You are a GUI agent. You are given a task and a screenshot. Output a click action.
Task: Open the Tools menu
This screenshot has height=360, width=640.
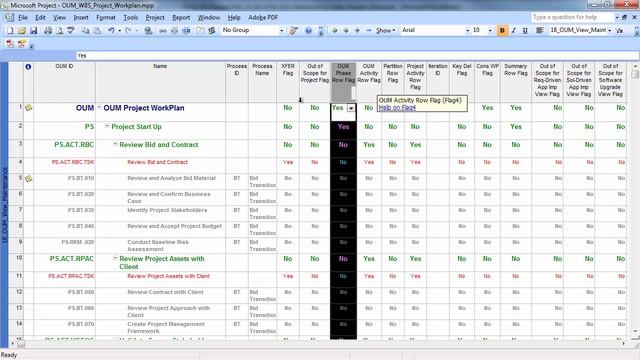[131, 18]
